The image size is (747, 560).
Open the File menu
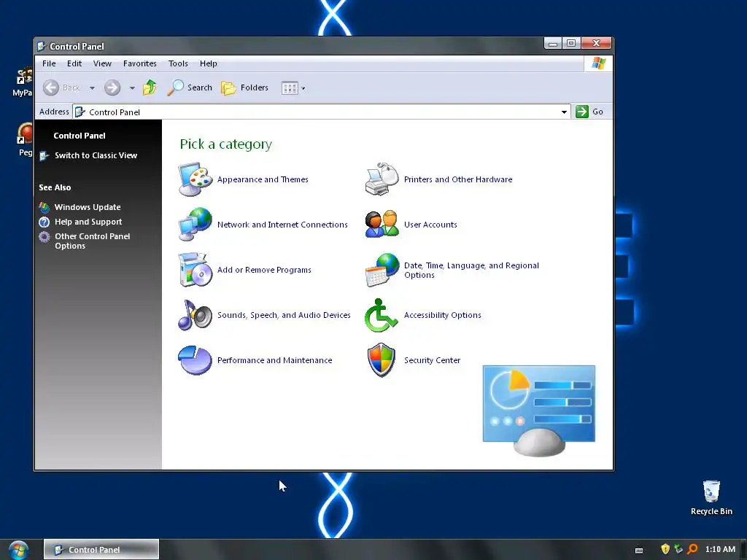tap(49, 63)
